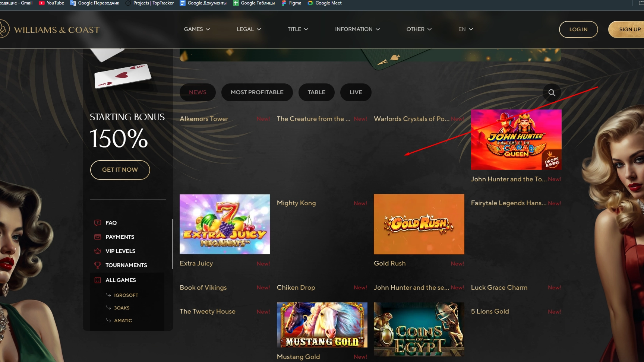Switch to the Most Profitable tab
Viewport: 644px width, 362px height.
click(257, 92)
